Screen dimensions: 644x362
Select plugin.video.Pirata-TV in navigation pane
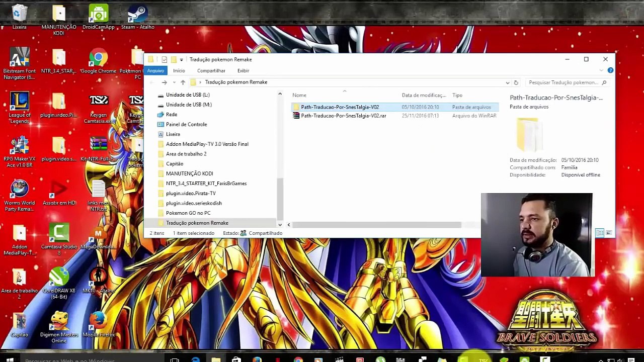[x=191, y=193]
